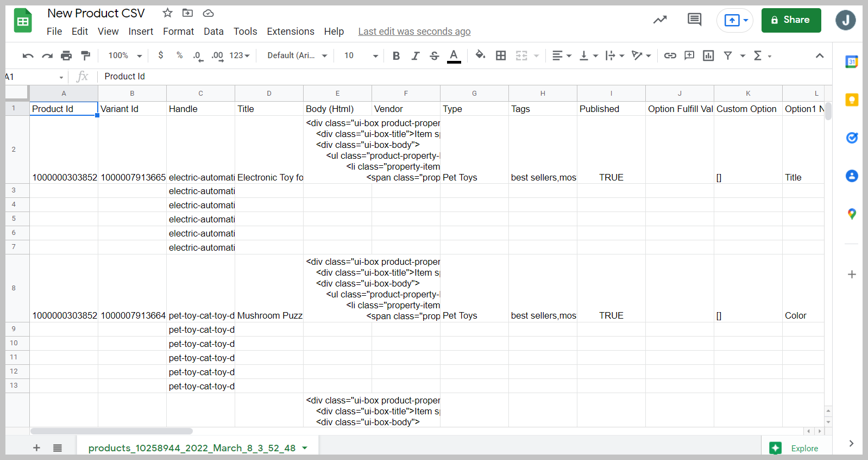Click the Redo icon
The image size is (868, 460).
tap(47, 55)
